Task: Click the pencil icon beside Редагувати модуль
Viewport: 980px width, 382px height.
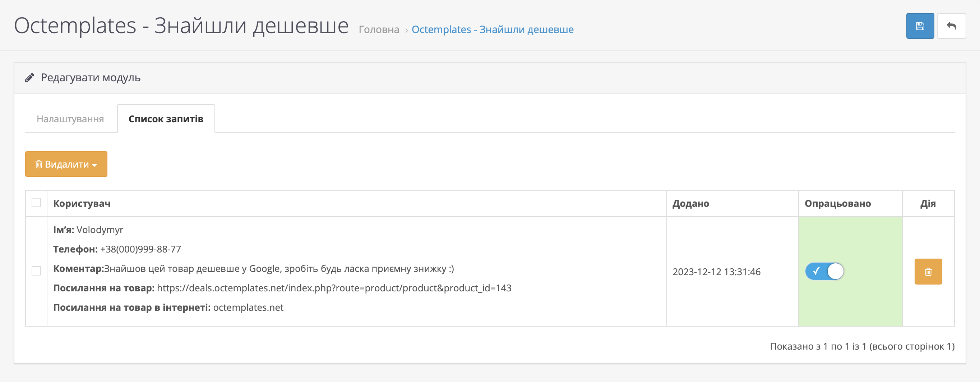Action: pos(30,78)
